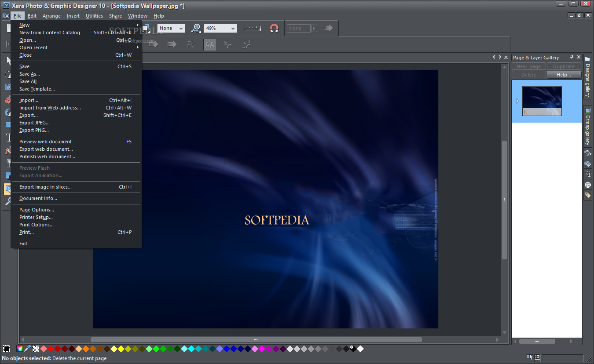The width and height of the screenshot is (594, 364).
Task: Open the None dropdown in the top toolbar
Action: [x=171, y=28]
